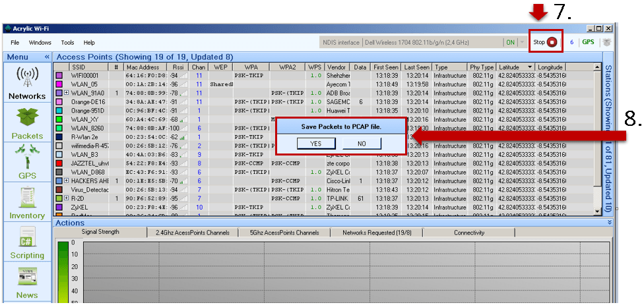644x307 pixels.
Task: Sort by WPA2 column header
Action: pyautogui.click(x=288, y=67)
